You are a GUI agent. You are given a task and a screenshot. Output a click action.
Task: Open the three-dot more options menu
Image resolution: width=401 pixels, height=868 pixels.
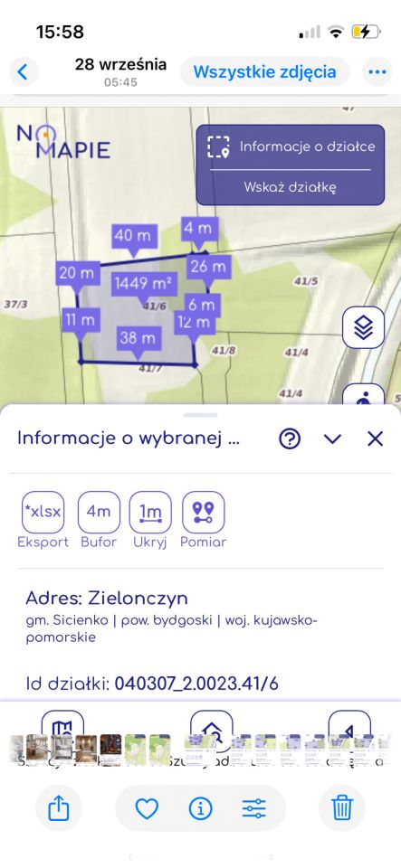click(377, 72)
